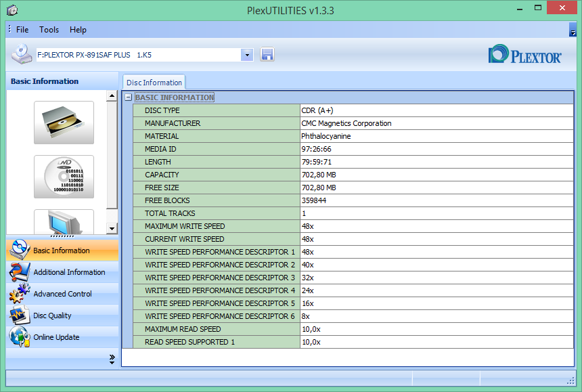The width and height of the screenshot is (582, 392).
Task: Click the save disk icon in toolbar
Action: point(267,55)
